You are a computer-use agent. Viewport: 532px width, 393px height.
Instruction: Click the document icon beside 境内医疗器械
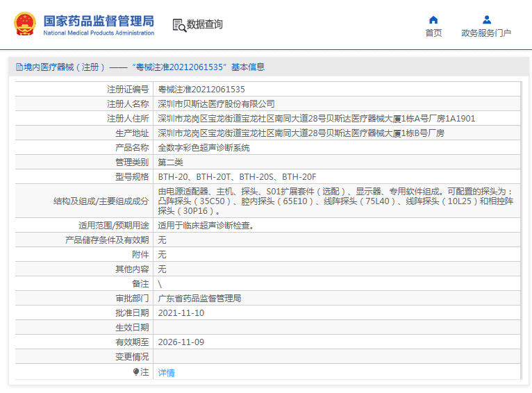coord(19,67)
